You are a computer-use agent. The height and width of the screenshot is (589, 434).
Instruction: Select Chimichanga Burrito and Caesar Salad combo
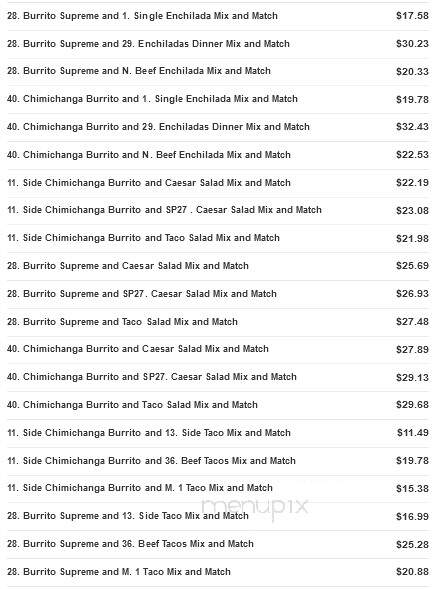[x=218, y=349]
